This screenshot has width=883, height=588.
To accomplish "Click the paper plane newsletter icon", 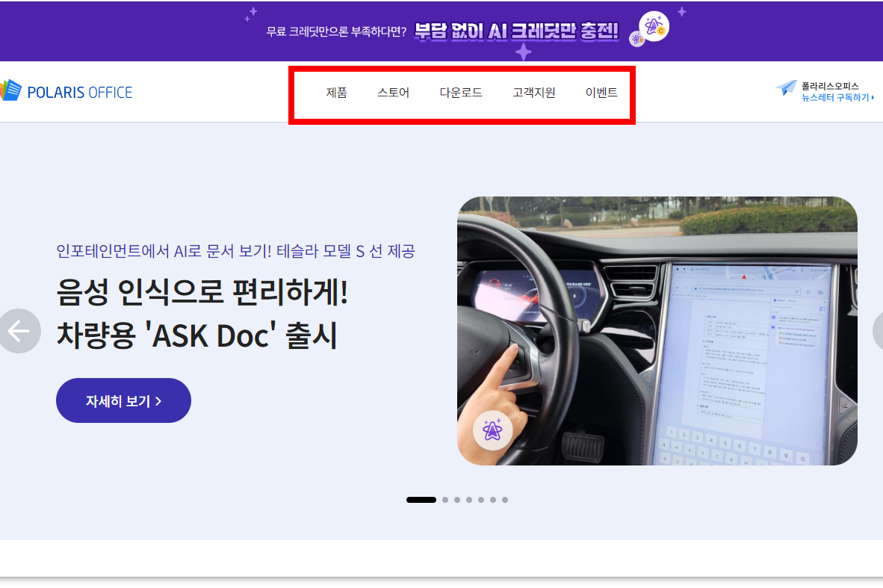I will pyautogui.click(x=787, y=87).
